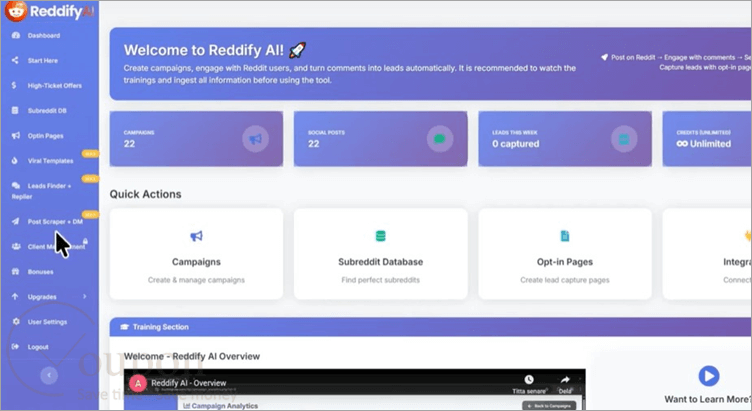Viewport: 752px width, 411px height.
Task: Click the Logout icon
Action: click(15, 347)
